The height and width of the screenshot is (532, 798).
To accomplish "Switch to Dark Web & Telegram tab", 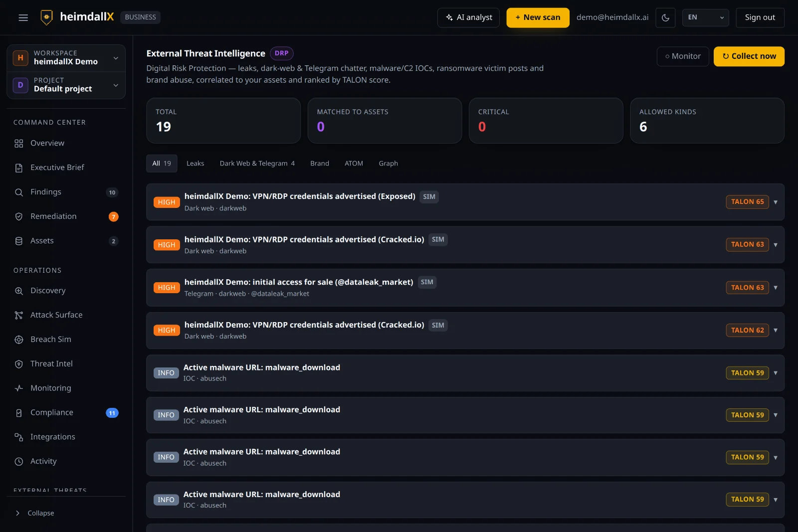I will pos(257,164).
